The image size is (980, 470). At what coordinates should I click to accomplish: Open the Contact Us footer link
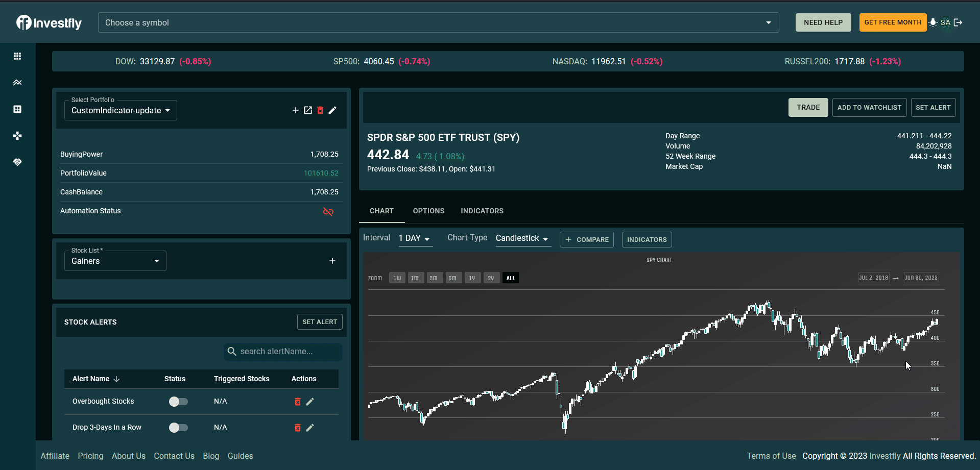tap(174, 456)
